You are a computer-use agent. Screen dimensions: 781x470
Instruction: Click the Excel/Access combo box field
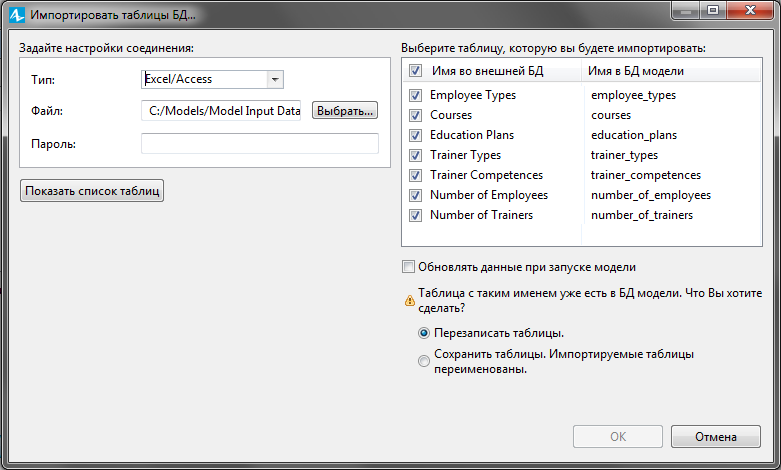(x=212, y=79)
